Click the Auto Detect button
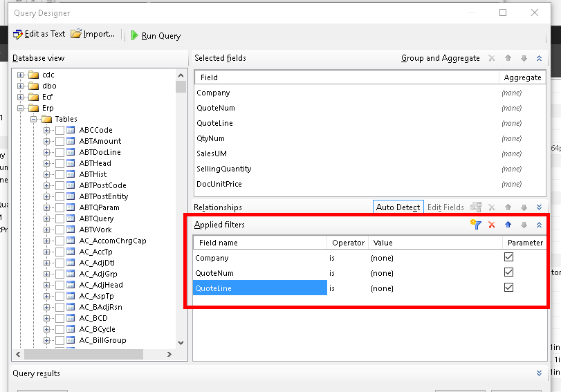This screenshot has width=561, height=392. click(398, 207)
